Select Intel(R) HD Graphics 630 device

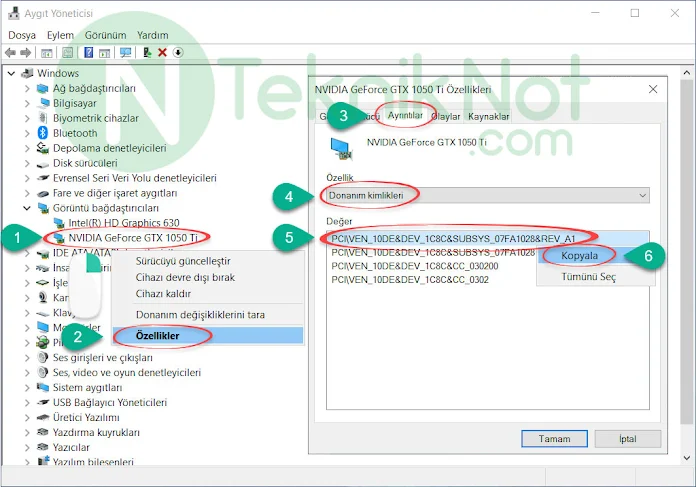point(123,222)
